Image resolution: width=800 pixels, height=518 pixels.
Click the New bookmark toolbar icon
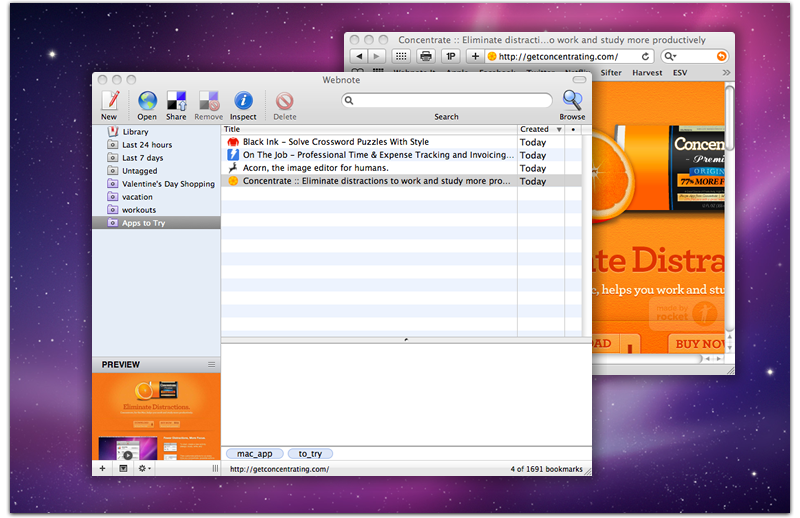(x=110, y=101)
